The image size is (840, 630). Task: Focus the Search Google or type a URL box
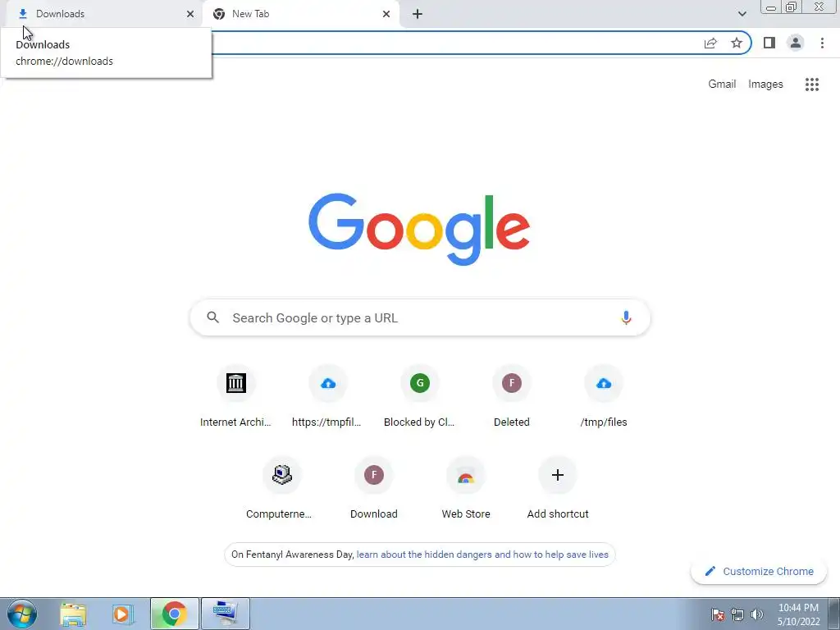pyautogui.click(x=420, y=317)
